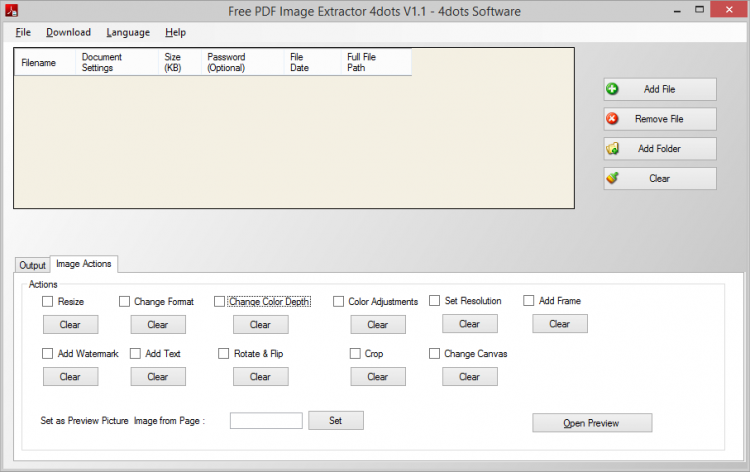Click Clear under Add Watermark
The image size is (750, 472).
[x=70, y=377]
